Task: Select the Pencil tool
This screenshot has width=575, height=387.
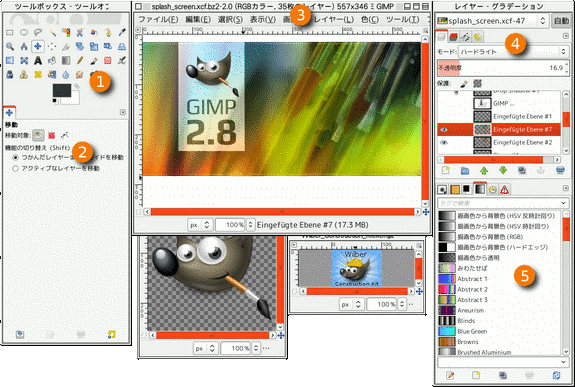Action: click(x=80, y=61)
